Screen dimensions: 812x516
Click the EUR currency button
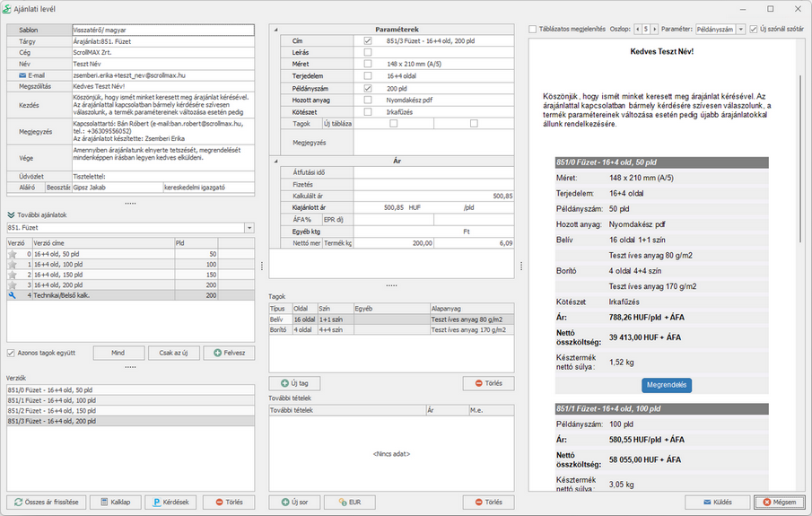pos(350,502)
